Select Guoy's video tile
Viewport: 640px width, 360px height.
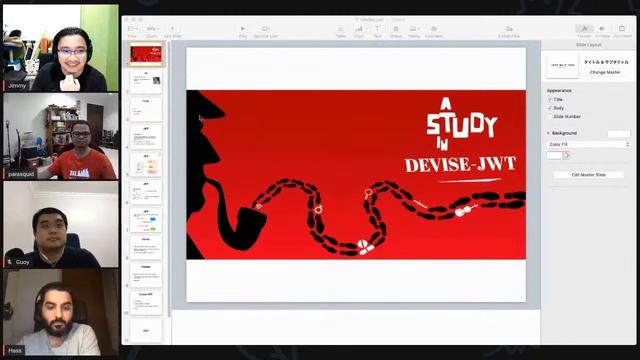point(61,225)
